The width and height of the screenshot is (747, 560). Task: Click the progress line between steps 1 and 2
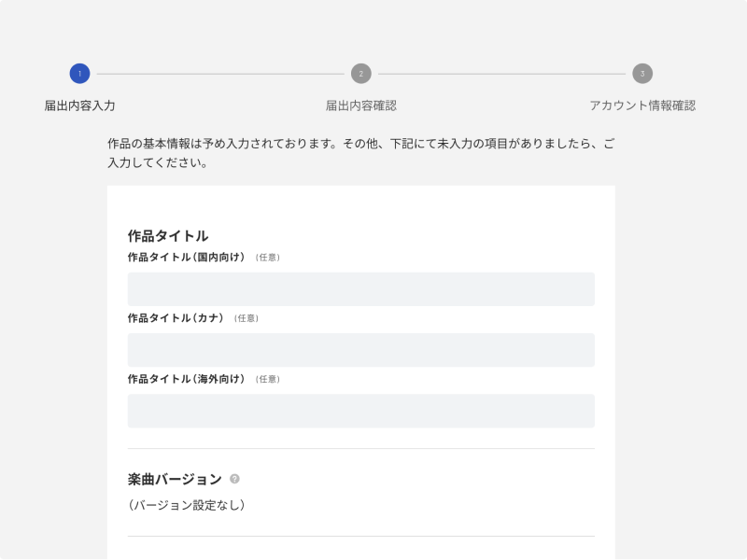(219, 74)
